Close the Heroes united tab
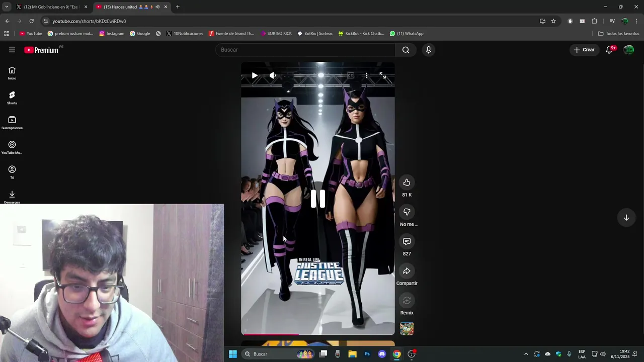Viewport: 644px width, 362px height. [x=166, y=7]
